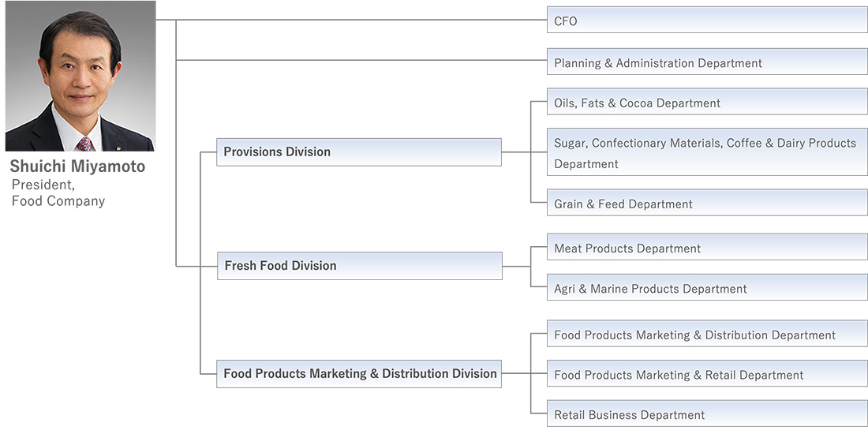Open the CFO box

tap(706, 21)
